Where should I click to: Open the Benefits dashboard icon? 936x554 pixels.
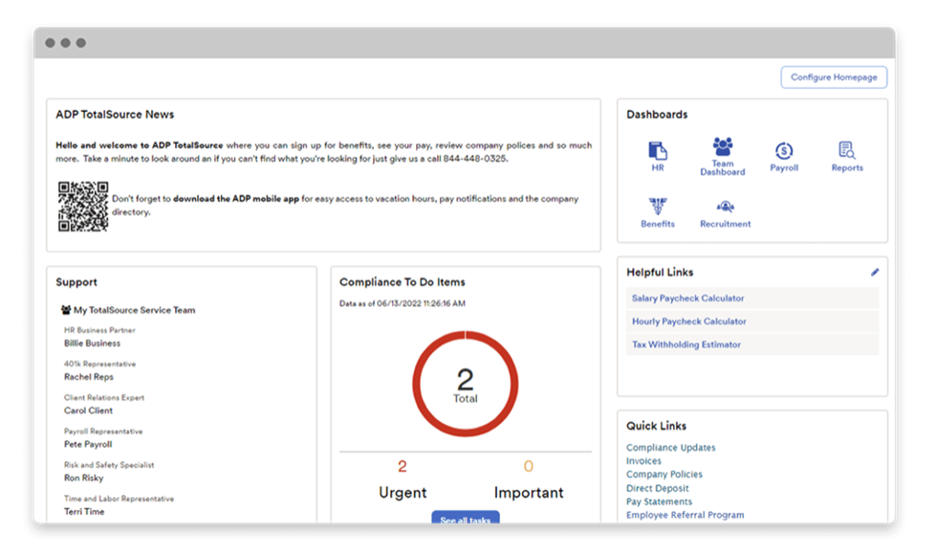[657, 208]
